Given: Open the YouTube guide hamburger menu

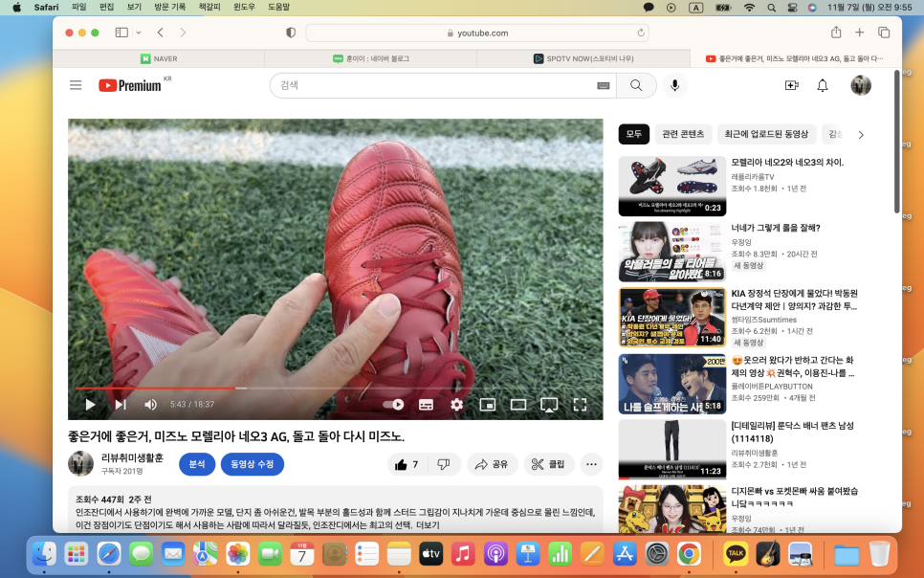Looking at the screenshot, I should (x=76, y=85).
